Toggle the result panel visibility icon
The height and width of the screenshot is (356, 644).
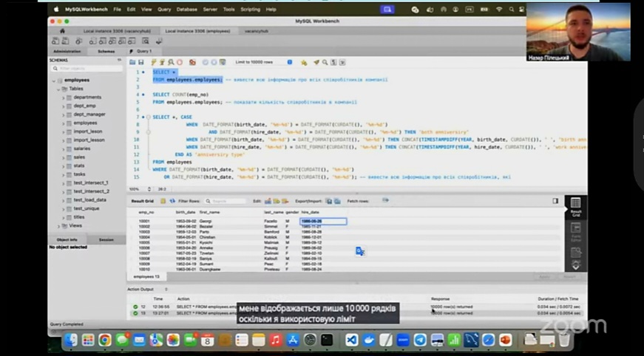(x=555, y=201)
